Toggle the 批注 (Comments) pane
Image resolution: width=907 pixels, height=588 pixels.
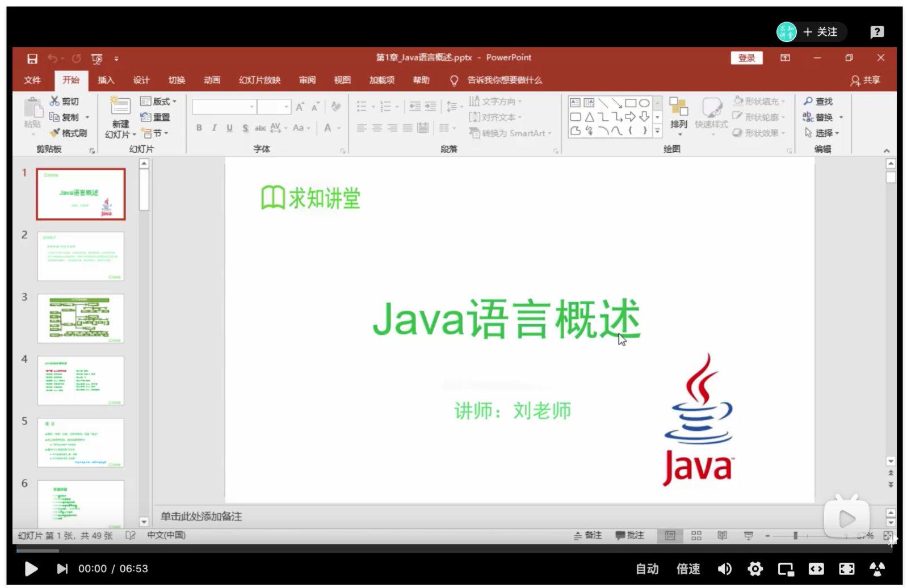click(x=630, y=535)
